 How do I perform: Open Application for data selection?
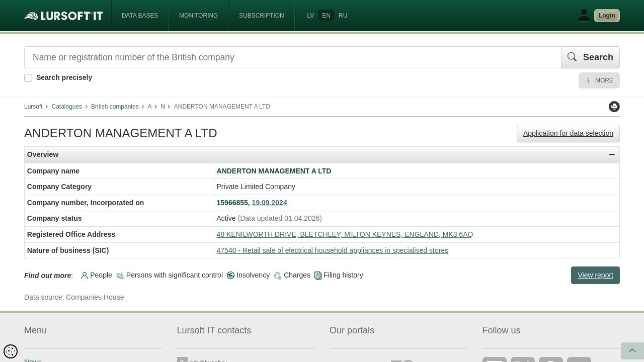coord(568,133)
